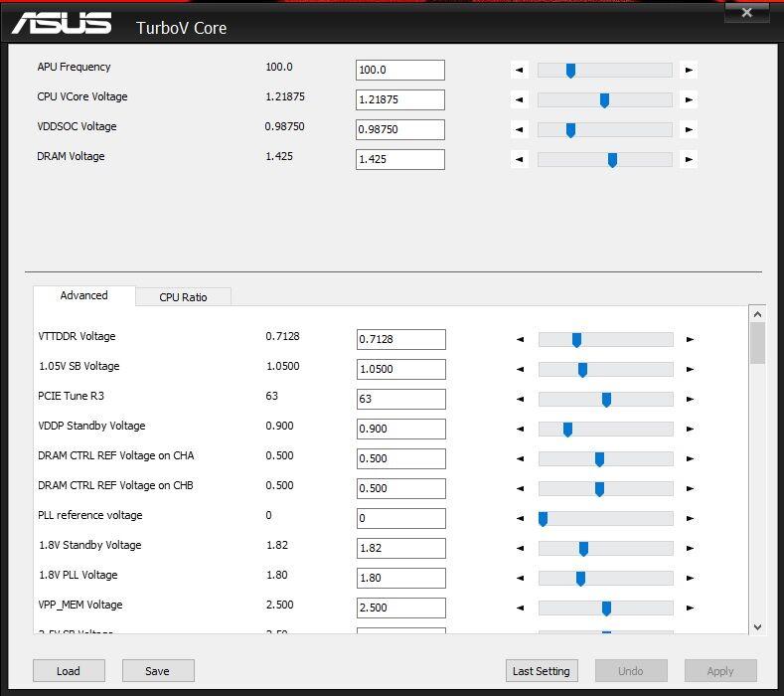Focus the APU Frequency value field
Viewport: 784px width, 696px height.
(400, 70)
